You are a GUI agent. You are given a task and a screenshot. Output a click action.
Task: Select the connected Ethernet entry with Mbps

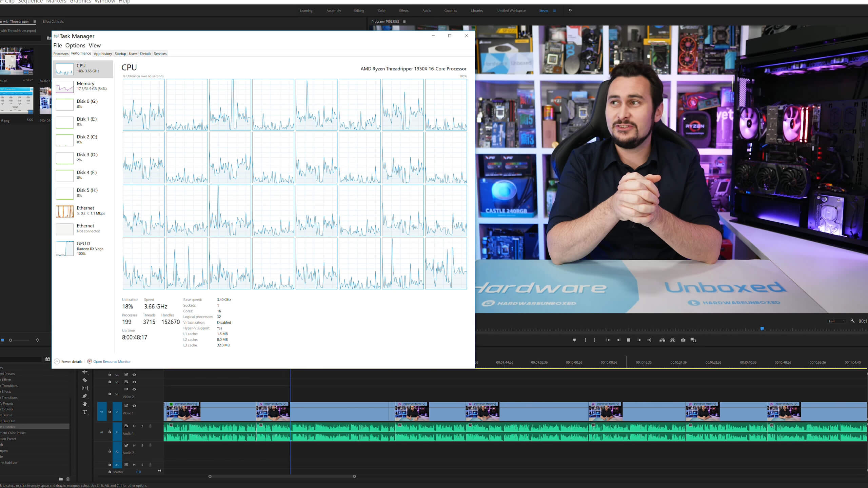coord(83,211)
